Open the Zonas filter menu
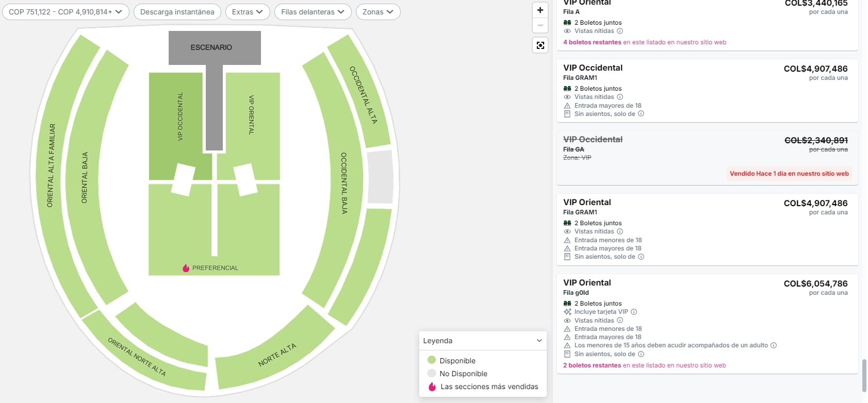This screenshot has width=868, height=403. point(378,12)
